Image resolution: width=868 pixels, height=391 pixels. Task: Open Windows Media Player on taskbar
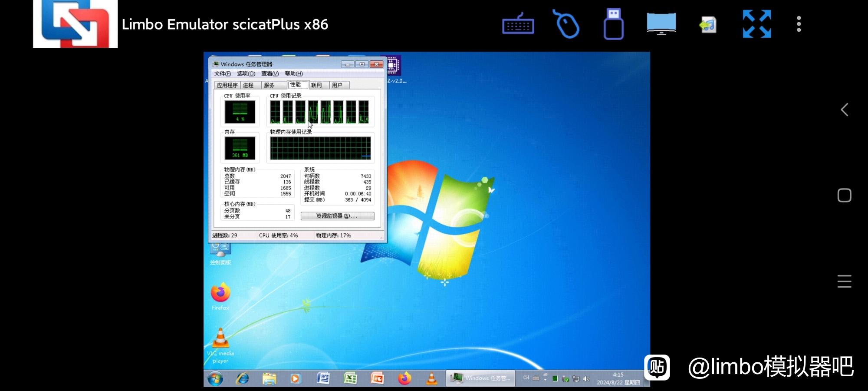click(296, 378)
